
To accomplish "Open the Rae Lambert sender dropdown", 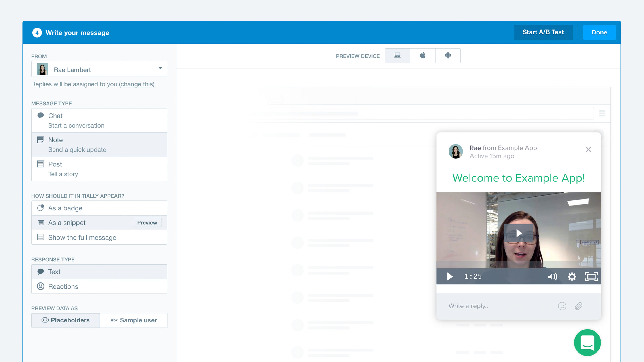I will click(x=99, y=69).
